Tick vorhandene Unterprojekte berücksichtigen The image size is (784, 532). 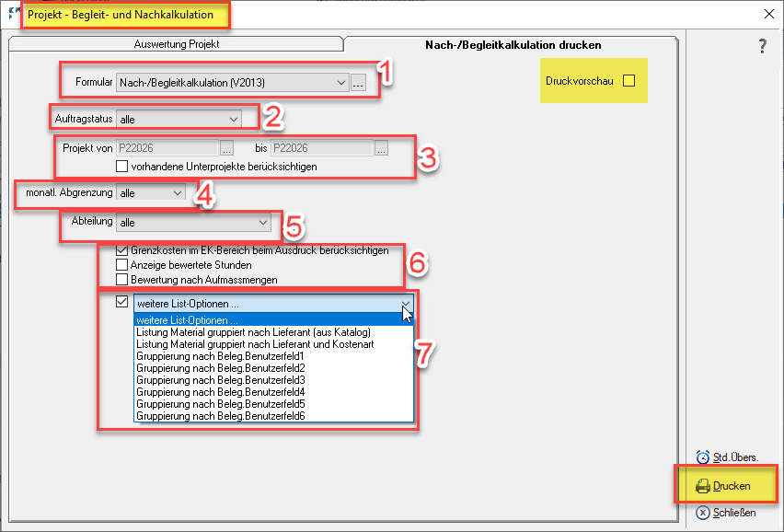[122, 167]
